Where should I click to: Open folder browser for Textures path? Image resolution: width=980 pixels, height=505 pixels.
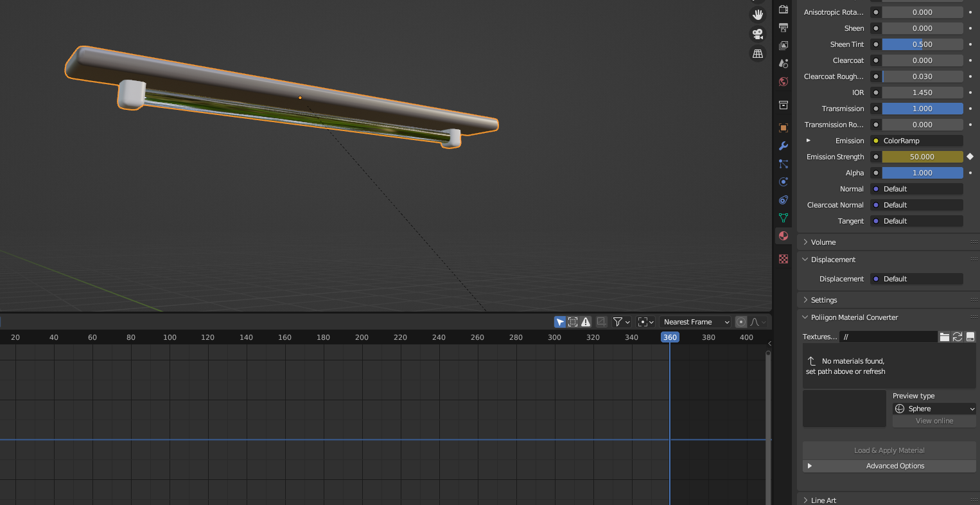click(x=944, y=337)
